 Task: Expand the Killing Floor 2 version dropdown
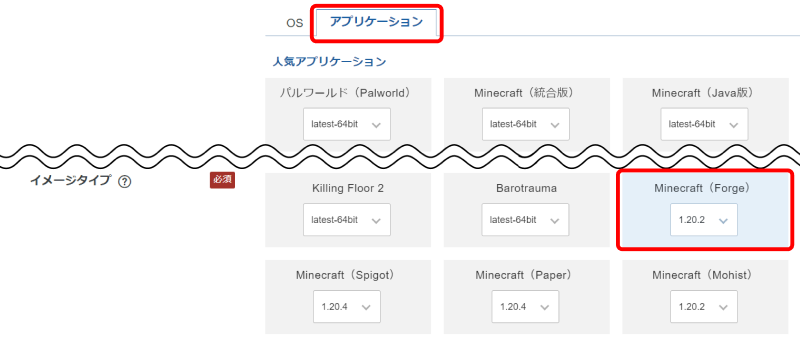click(x=347, y=220)
